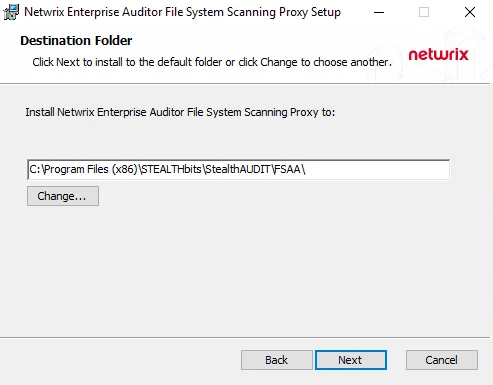Cancel the Scanning Proxy setup
Screen dimensions: 493x385
click(442, 360)
